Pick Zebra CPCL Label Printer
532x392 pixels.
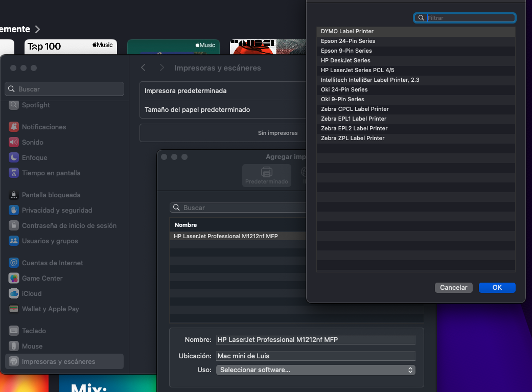[415, 109]
